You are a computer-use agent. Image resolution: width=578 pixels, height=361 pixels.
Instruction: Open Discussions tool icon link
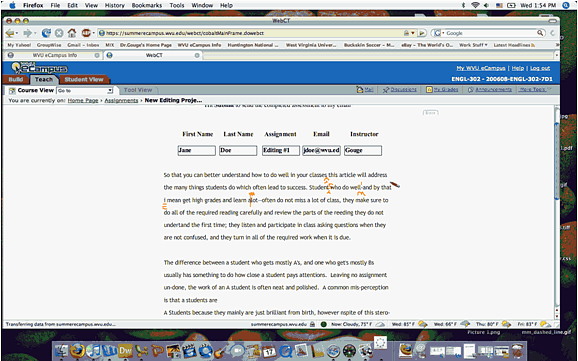[x=386, y=90]
